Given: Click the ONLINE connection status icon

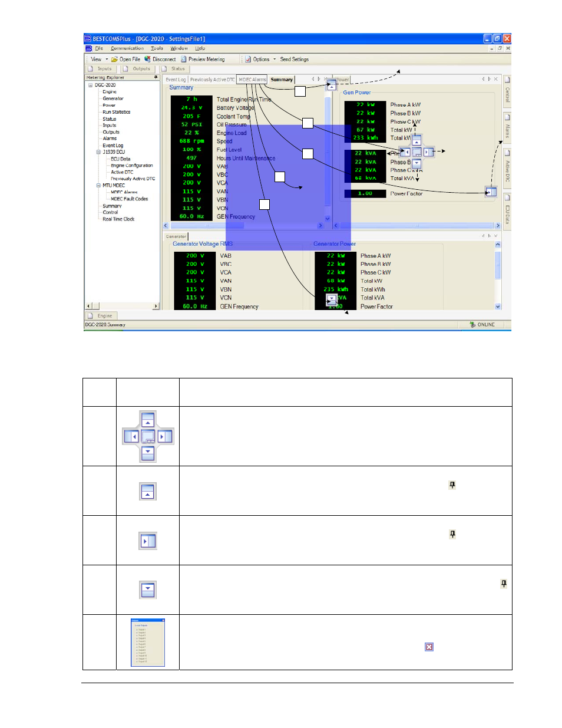Looking at the screenshot, I should pos(472,324).
